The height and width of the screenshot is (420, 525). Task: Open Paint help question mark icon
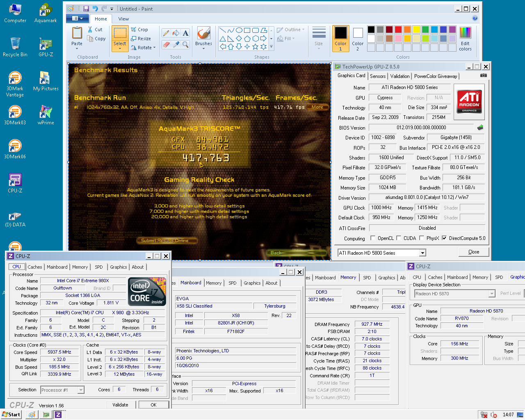[x=475, y=18]
